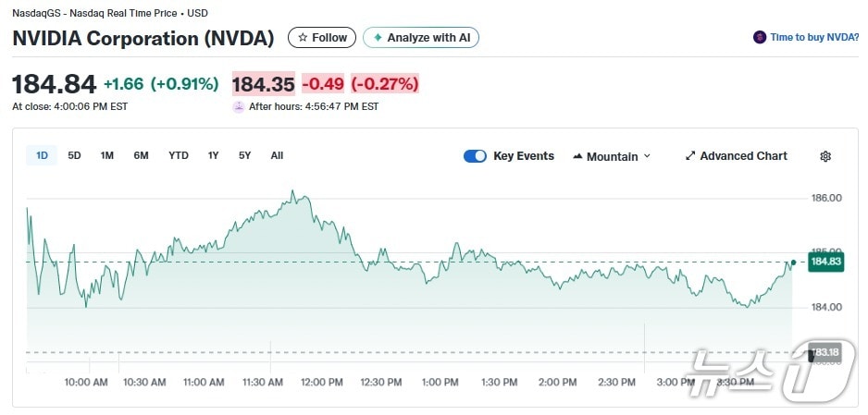Select the 1D time range tab

tap(42, 155)
